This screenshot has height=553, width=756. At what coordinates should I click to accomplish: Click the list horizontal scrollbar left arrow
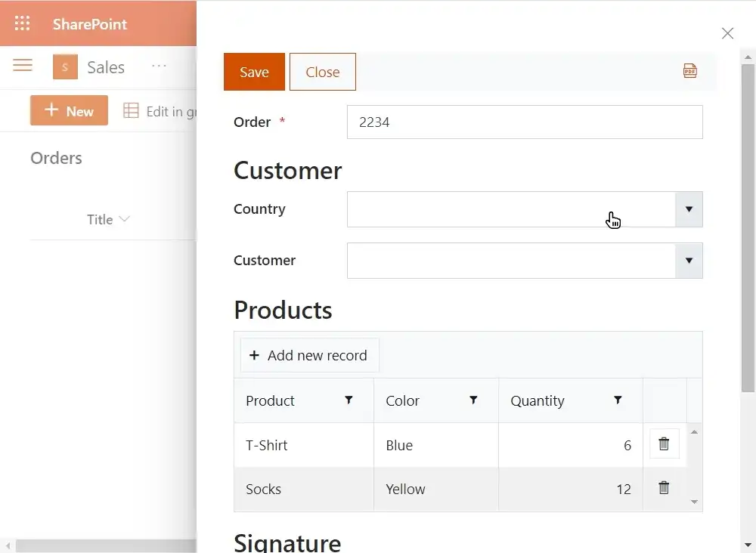tap(8, 545)
